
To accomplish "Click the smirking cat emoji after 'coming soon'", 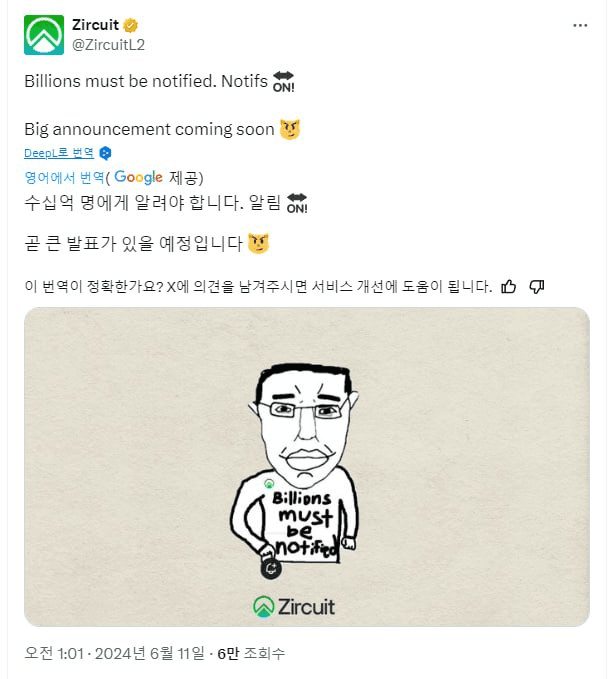I will (x=290, y=129).
